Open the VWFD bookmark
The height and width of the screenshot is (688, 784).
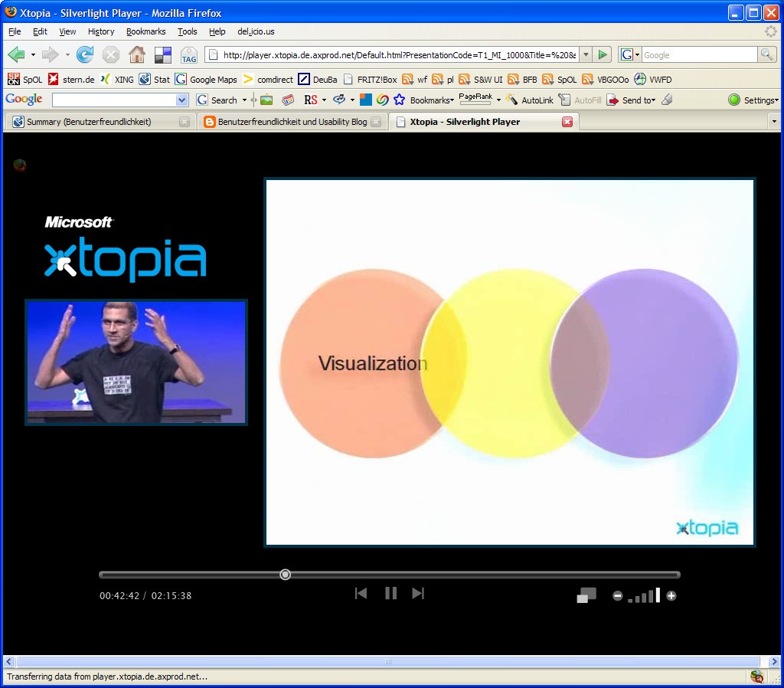[653, 79]
